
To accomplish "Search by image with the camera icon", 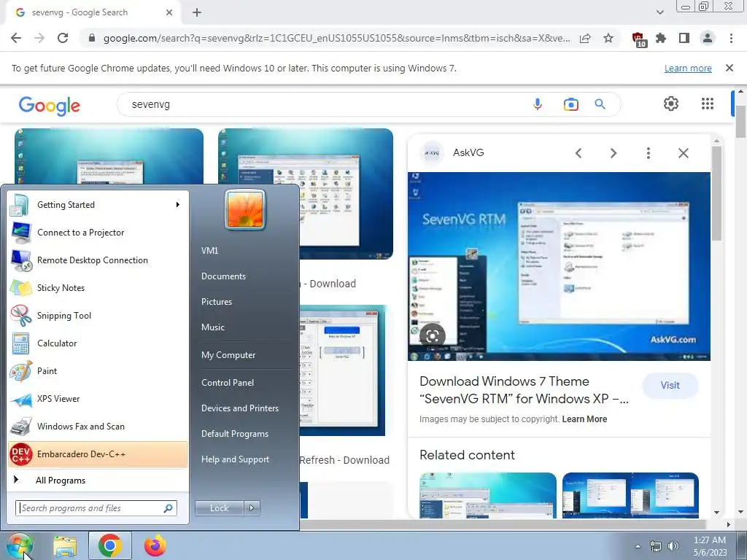I will click(x=570, y=104).
